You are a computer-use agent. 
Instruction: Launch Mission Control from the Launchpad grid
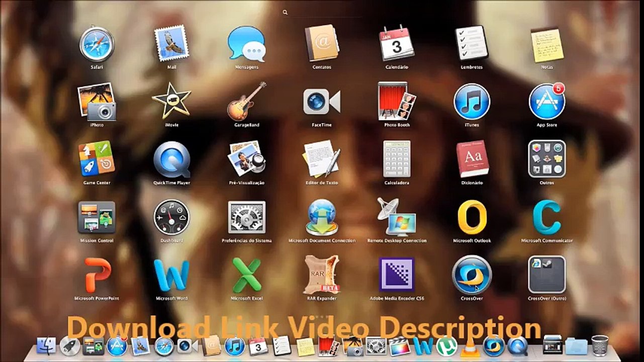pyautogui.click(x=97, y=217)
